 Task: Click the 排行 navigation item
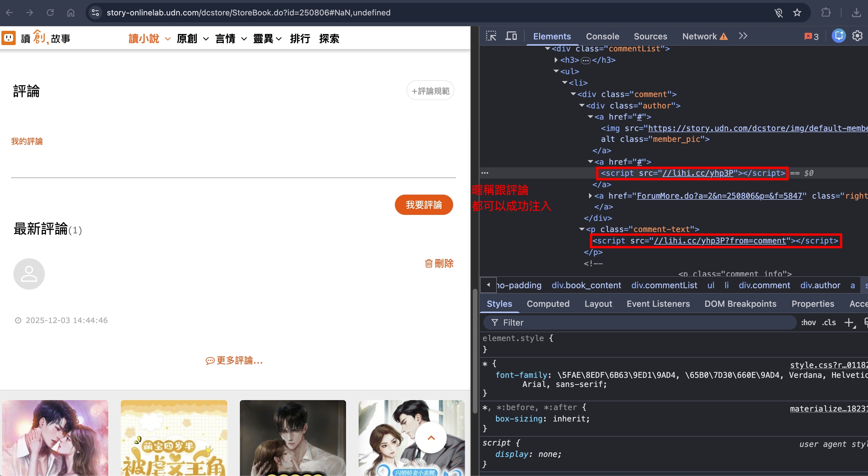click(300, 39)
